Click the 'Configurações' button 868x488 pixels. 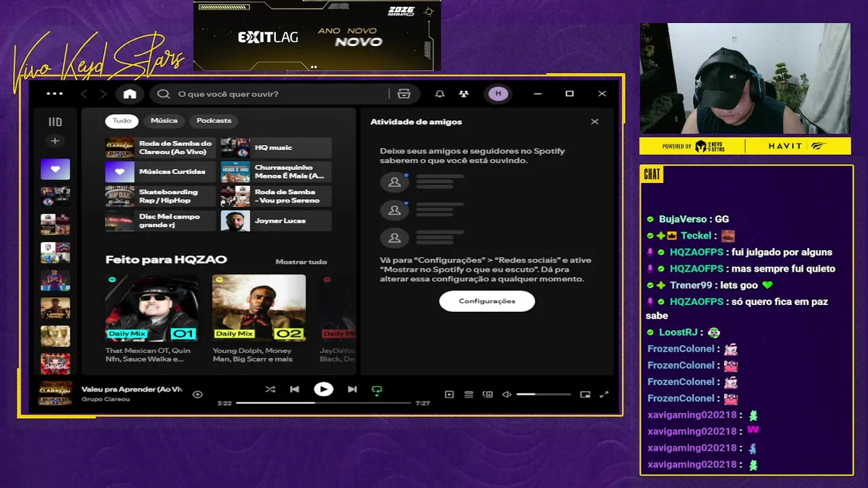[x=487, y=301]
